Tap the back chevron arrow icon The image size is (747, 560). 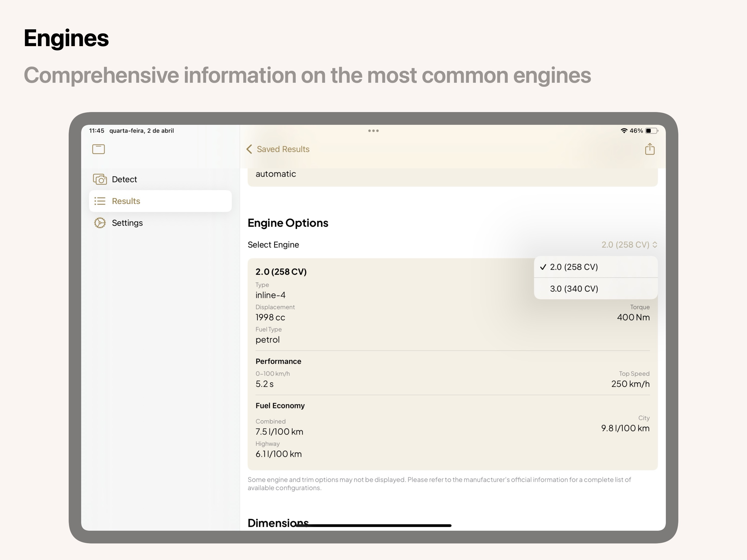coord(249,149)
